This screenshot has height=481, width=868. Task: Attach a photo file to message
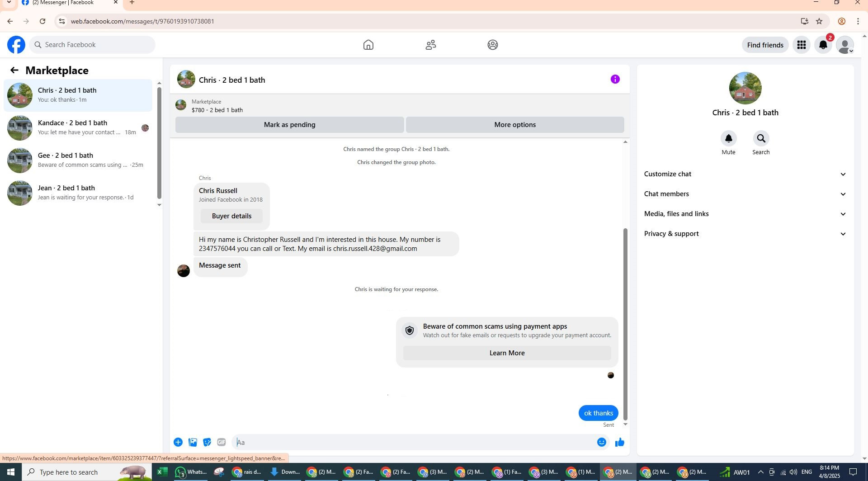click(x=193, y=442)
